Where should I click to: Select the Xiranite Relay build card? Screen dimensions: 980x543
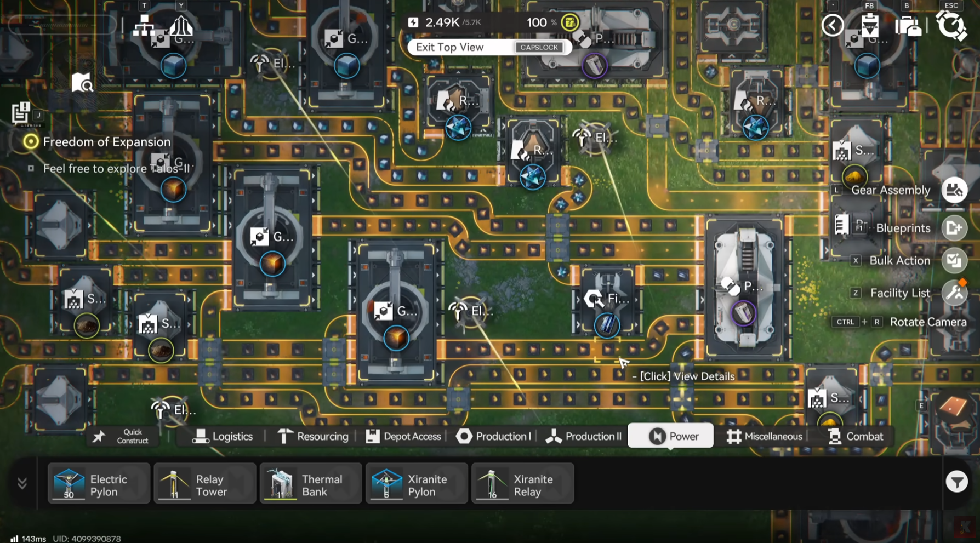pyautogui.click(x=522, y=483)
